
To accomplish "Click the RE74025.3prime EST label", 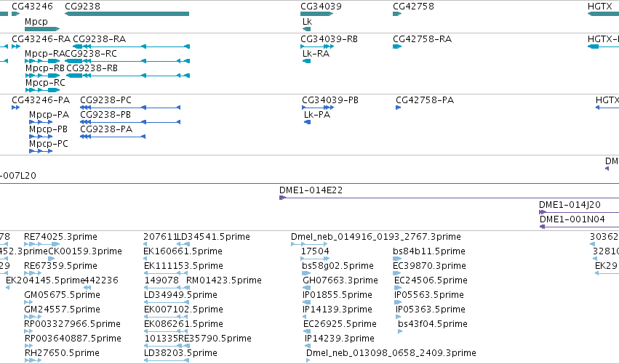I will click(x=60, y=237).
